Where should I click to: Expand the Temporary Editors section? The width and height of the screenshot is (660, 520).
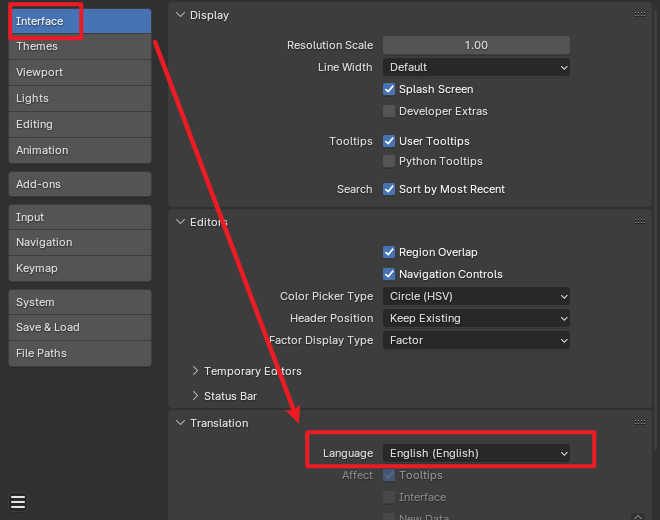252,371
